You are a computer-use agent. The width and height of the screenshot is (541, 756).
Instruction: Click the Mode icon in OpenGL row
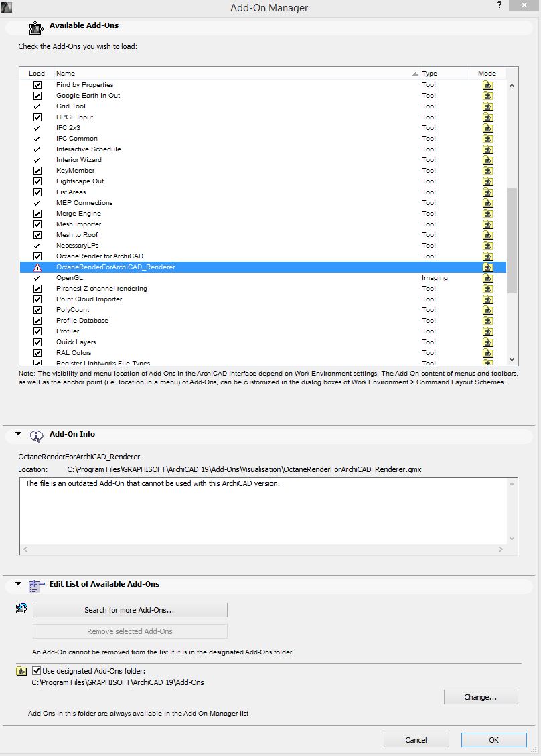pyautogui.click(x=488, y=278)
